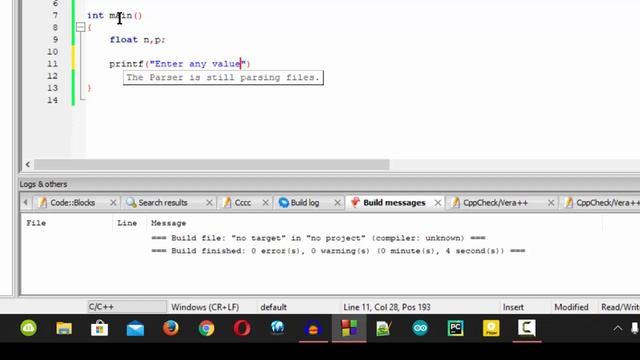640x360 pixels.
Task: Click the Line column header
Action: click(x=127, y=223)
